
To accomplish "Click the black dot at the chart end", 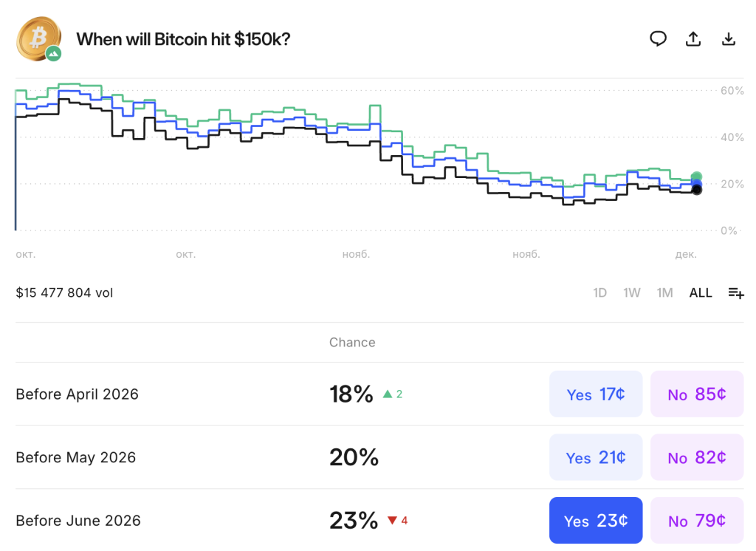I will [x=696, y=190].
